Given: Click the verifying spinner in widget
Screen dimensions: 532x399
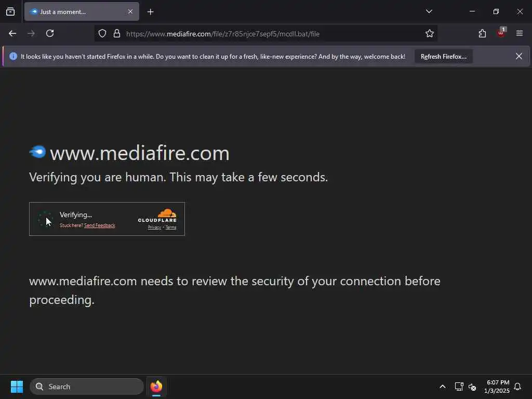Looking at the screenshot, I should point(45,219).
